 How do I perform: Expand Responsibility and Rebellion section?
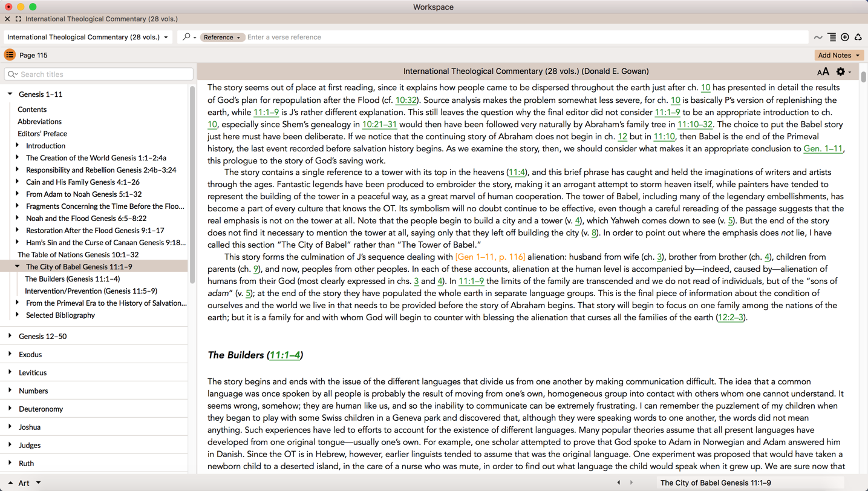18,170
